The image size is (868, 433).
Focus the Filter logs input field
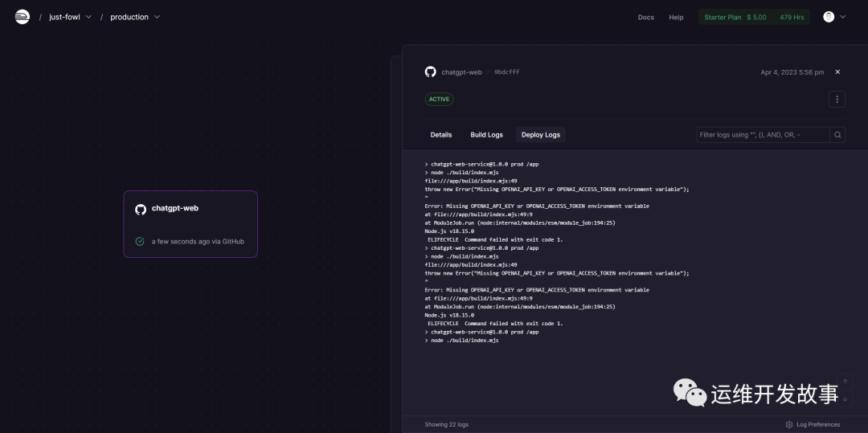762,135
